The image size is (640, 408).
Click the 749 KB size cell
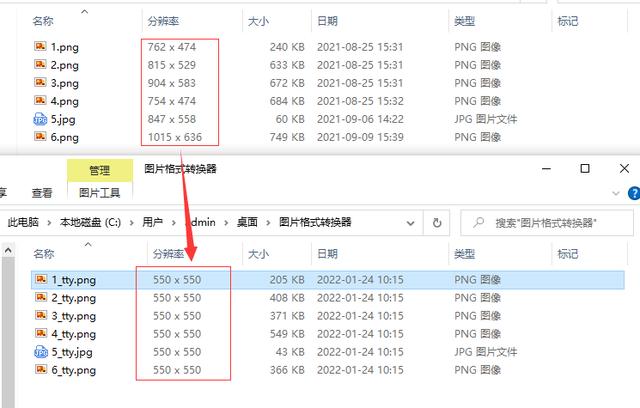point(287,137)
